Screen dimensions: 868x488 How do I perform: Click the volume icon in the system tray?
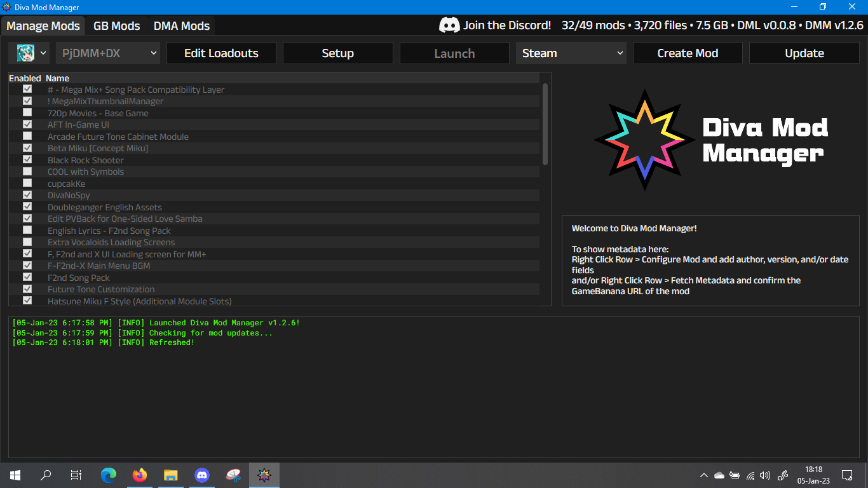tap(766, 475)
